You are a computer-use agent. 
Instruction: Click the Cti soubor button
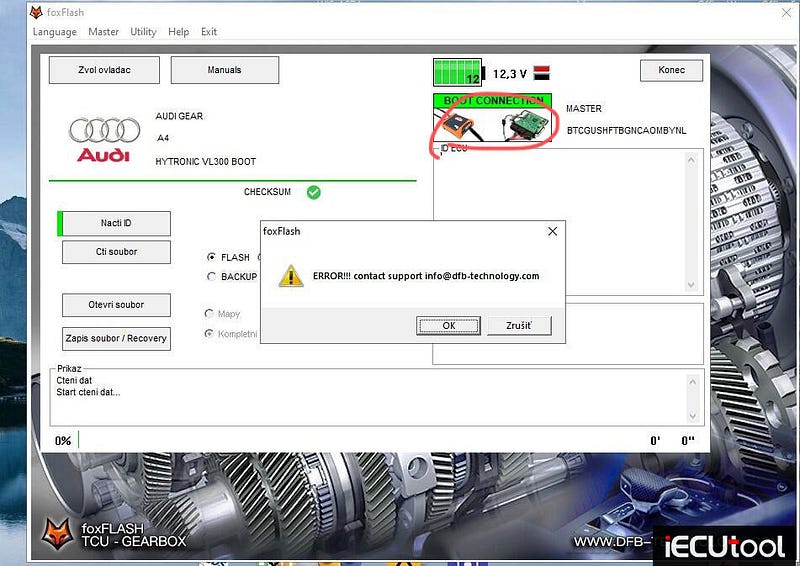click(x=116, y=252)
